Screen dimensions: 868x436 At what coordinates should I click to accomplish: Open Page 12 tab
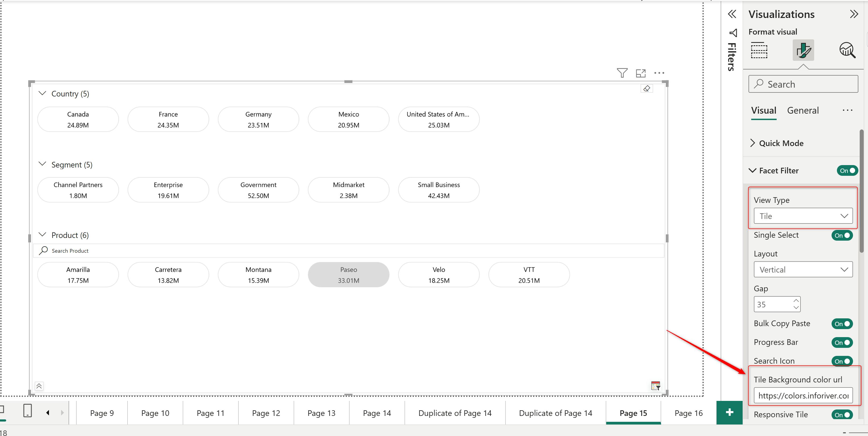pyautogui.click(x=266, y=413)
